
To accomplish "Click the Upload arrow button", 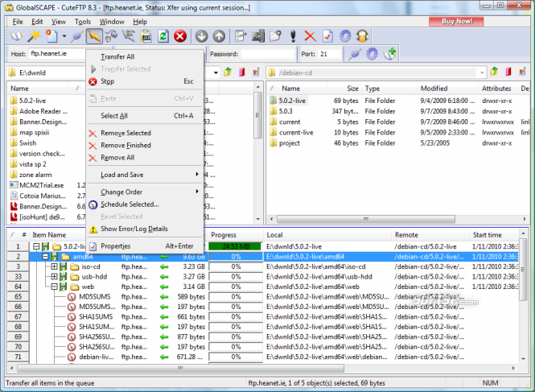I will 219,36.
